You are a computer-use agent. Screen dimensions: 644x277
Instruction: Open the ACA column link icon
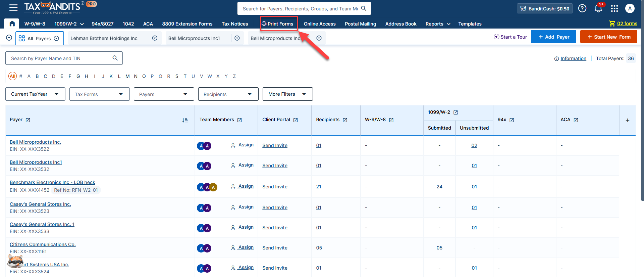tap(576, 120)
